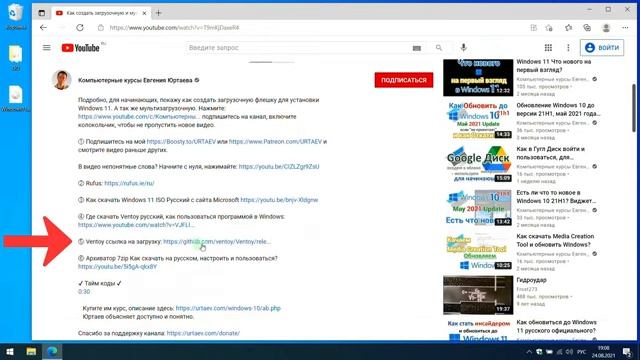Click taskbar volume speaker icon
This screenshot has height=360, width=640.
[569, 352]
